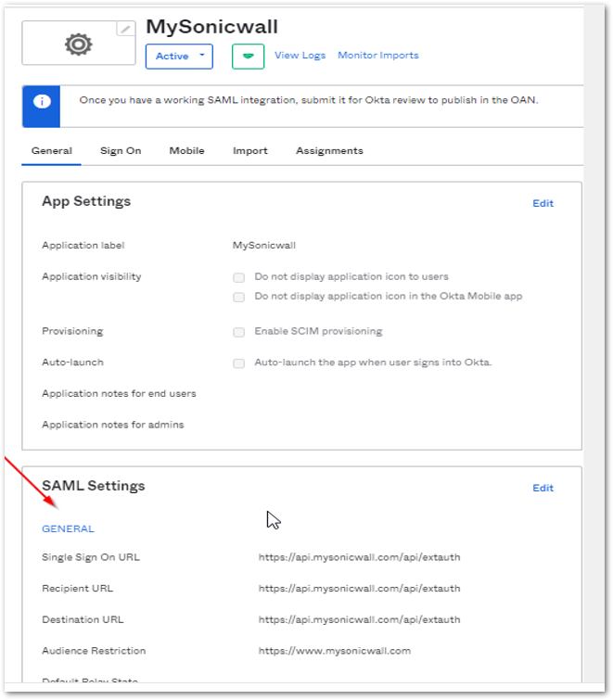
Task: Open the Active status dropdown
Action: [179, 57]
